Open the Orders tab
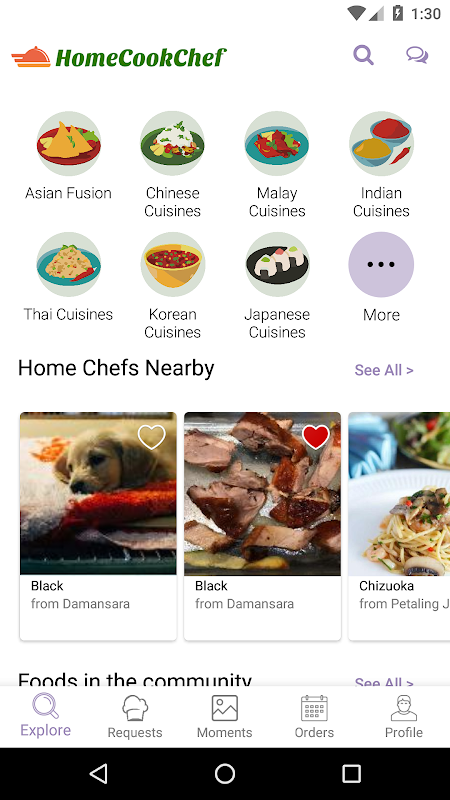This screenshot has width=450, height=800. 314,717
